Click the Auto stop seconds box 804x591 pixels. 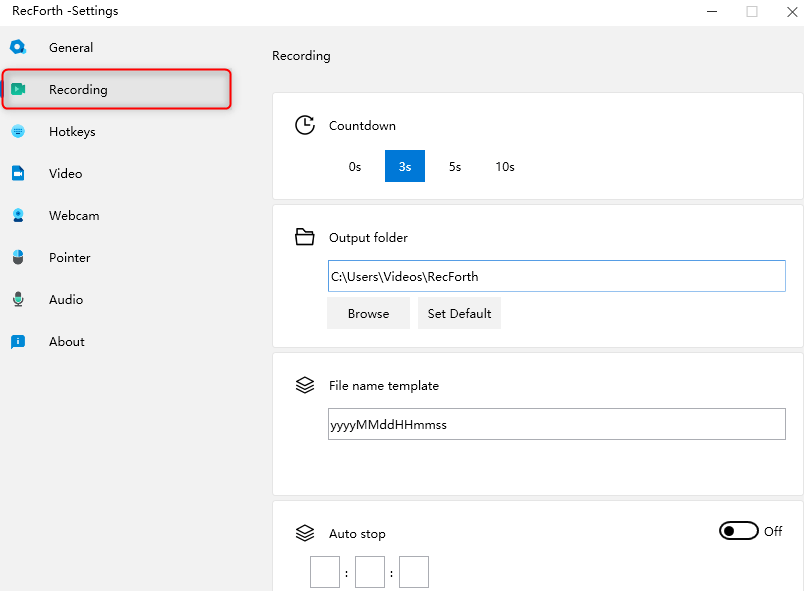click(414, 572)
